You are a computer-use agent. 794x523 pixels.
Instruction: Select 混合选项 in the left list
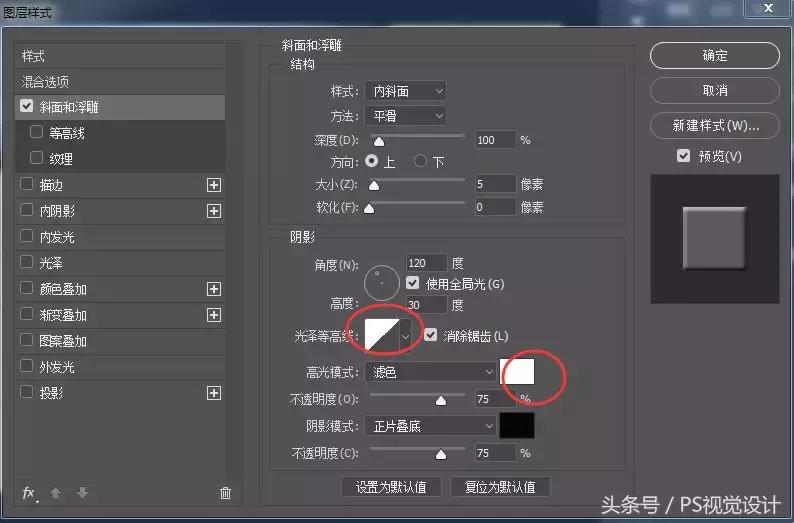[x=120, y=82]
